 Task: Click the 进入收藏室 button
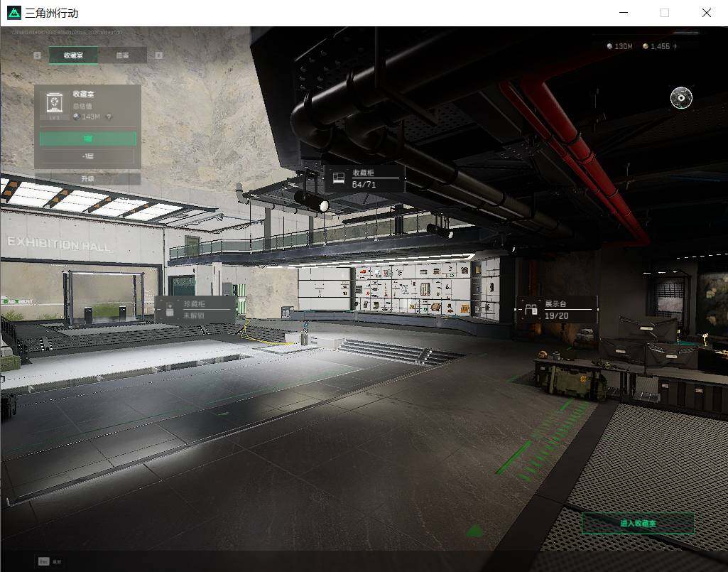(638, 523)
